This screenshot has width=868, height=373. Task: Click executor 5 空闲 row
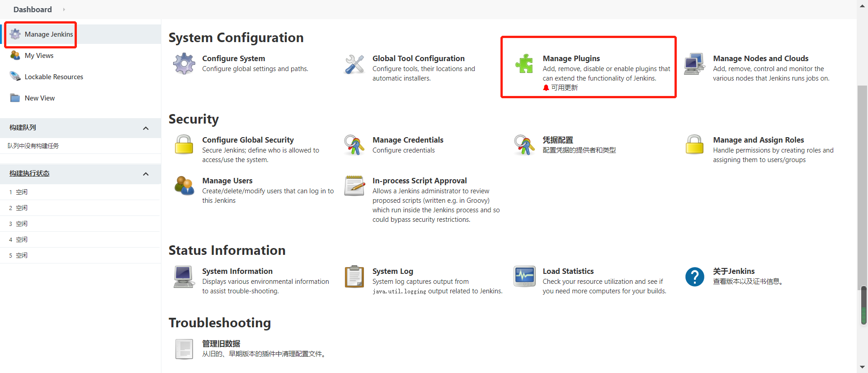click(x=80, y=255)
